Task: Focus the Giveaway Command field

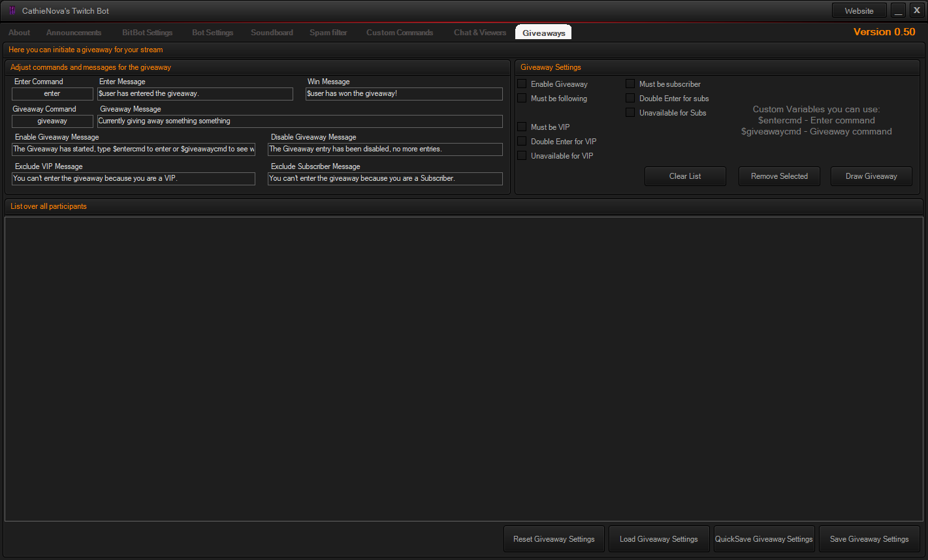Action: point(52,121)
